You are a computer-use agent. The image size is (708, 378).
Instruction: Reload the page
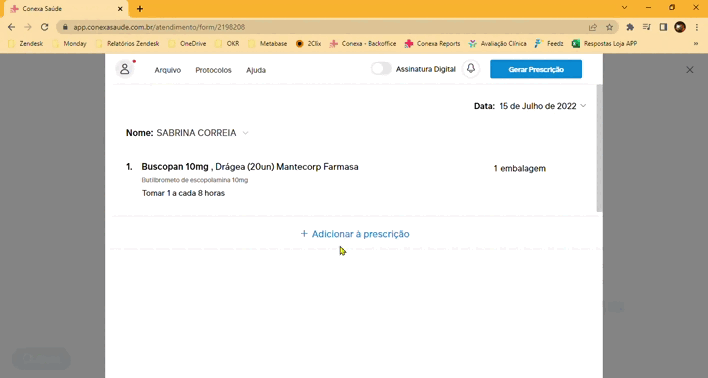(x=44, y=27)
